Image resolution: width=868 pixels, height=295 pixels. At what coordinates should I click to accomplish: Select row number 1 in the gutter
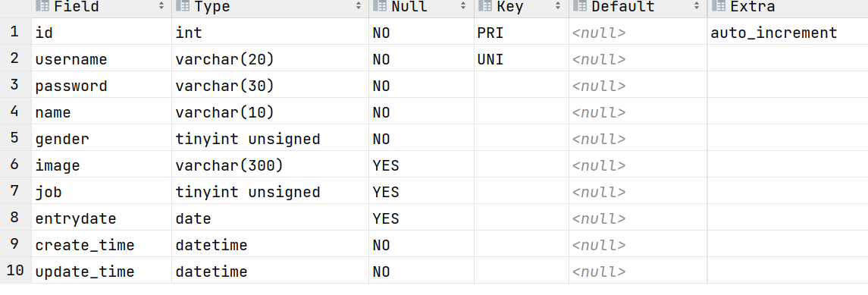[x=15, y=32]
